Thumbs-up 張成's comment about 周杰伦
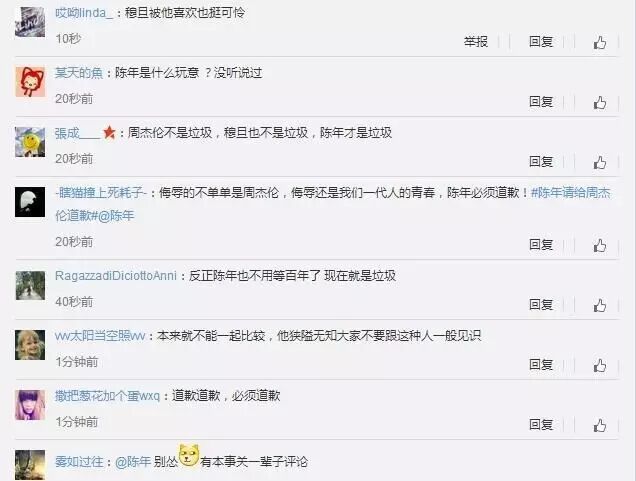The image size is (636, 481). (x=600, y=162)
